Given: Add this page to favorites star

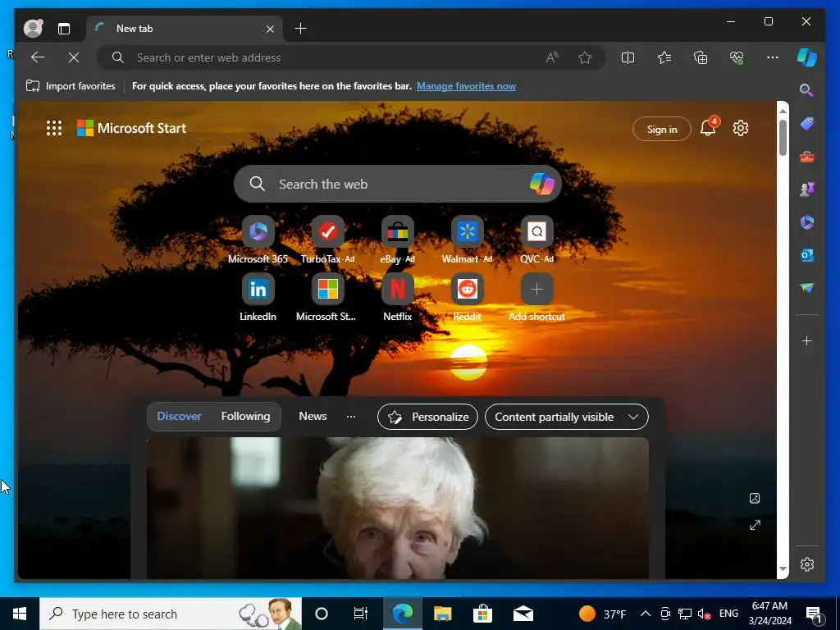Looking at the screenshot, I should pyautogui.click(x=585, y=57).
